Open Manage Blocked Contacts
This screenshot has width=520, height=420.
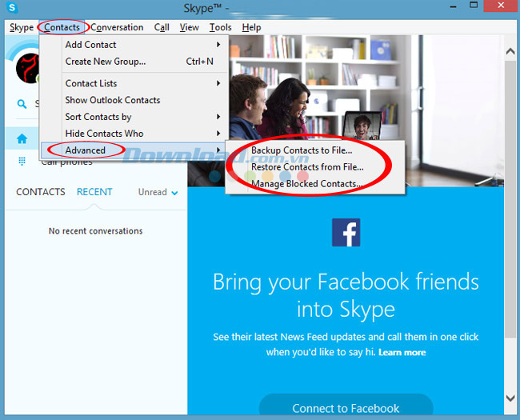[315, 184]
